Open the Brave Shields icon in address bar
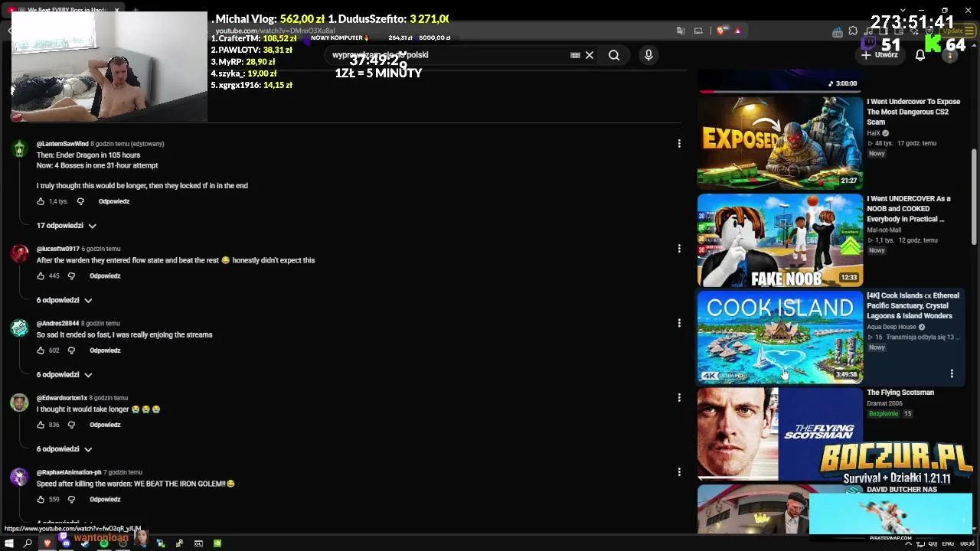Screen dimensions: 980x551 pos(721,31)
